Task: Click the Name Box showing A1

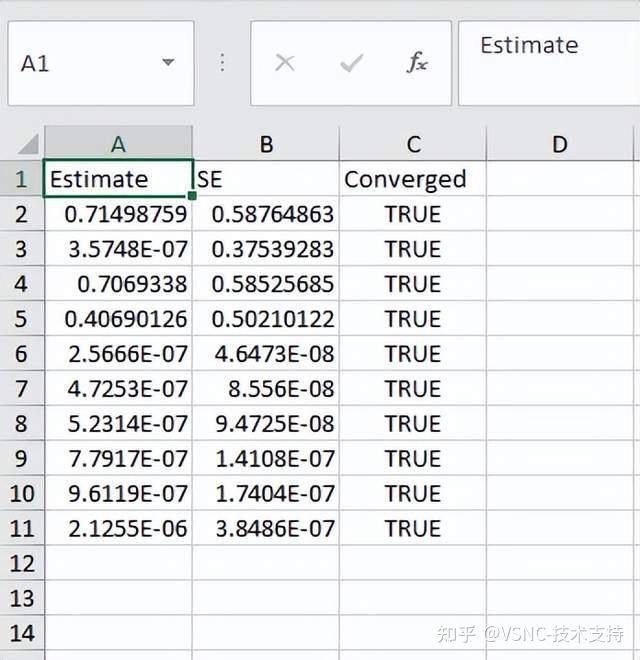Action: tap(80, 63)
